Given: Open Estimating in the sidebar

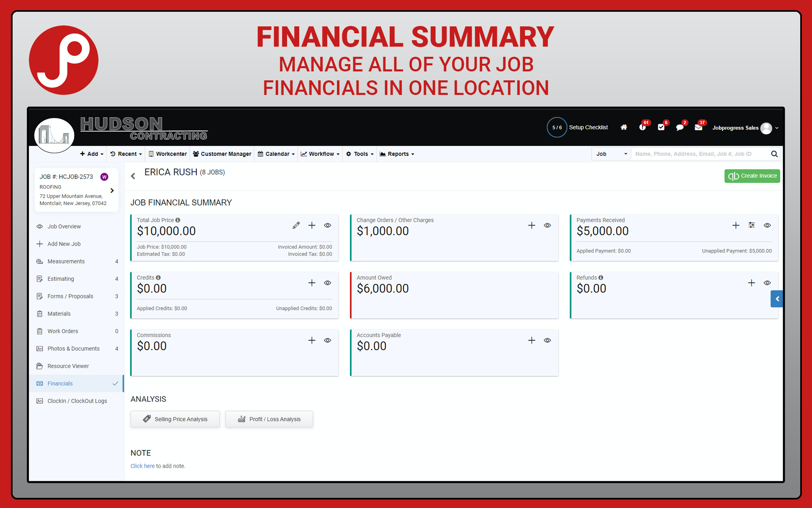Looking at the screenshot, I should [61, 279].
